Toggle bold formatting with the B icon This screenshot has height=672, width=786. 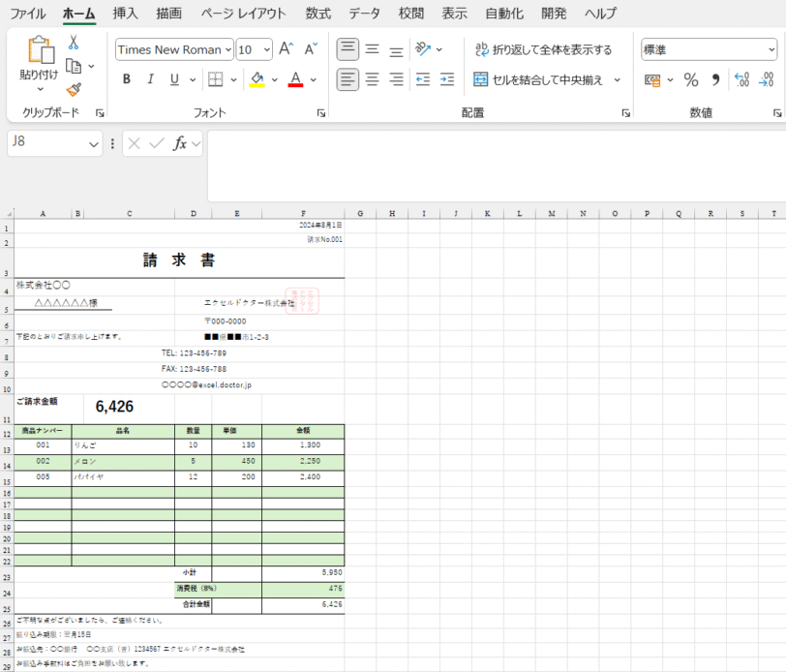point(126,79)
